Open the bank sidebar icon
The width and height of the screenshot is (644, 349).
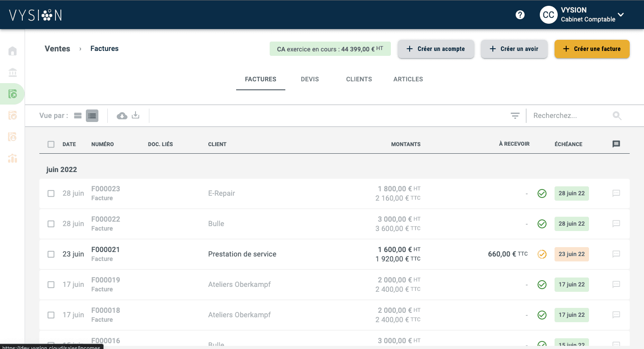tap(13, 72)
